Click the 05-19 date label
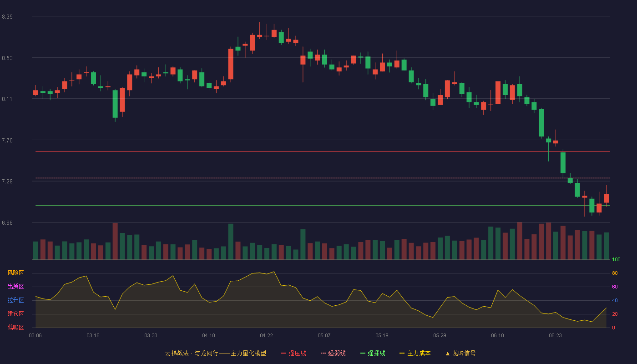The width and height of the screenshot is (637, 364). coord(382,335)
